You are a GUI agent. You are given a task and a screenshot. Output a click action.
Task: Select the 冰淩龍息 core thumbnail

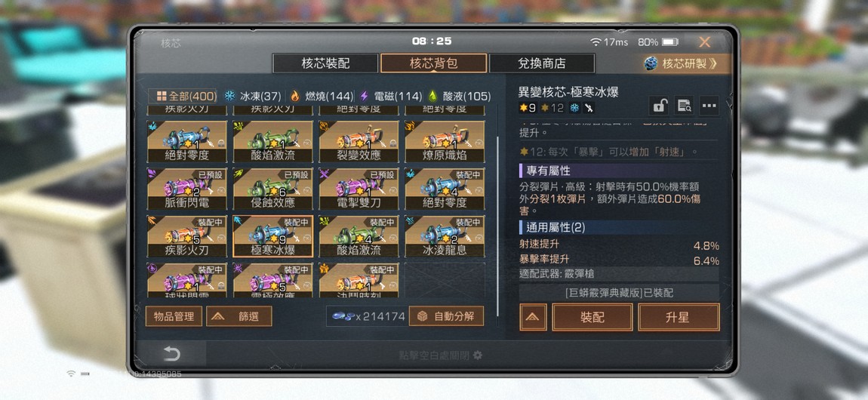tap(445, 237)
